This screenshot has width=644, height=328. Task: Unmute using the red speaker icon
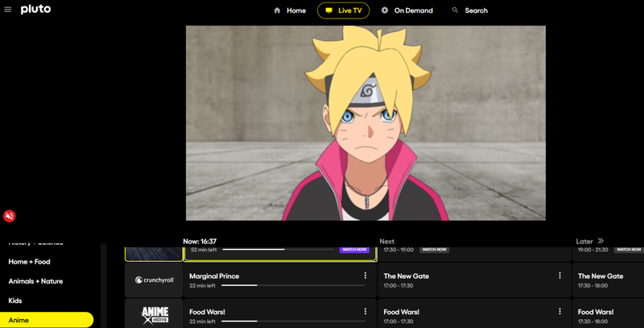(x=10, y=216)
